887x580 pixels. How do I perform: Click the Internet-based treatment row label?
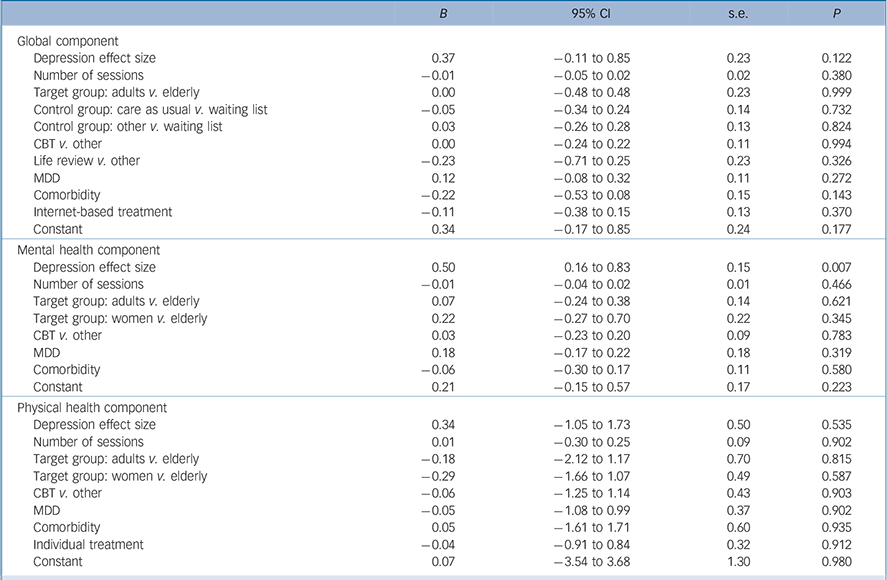tap(103, 211)
